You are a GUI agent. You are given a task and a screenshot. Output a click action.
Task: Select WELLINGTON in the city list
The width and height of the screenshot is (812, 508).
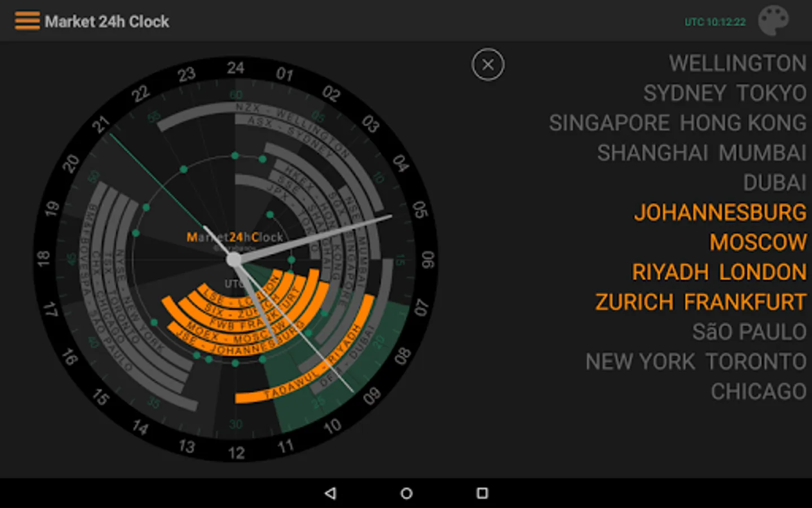(x=738, y=63)
